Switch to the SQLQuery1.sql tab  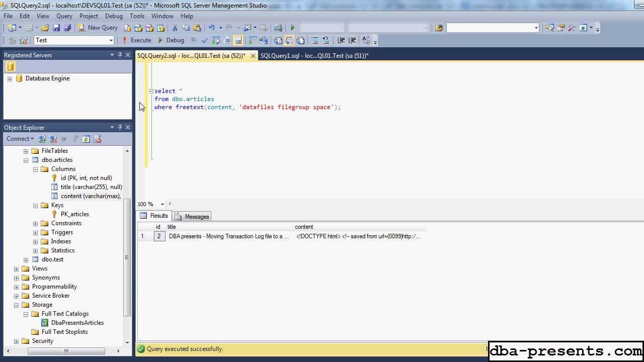coord(314,56)
